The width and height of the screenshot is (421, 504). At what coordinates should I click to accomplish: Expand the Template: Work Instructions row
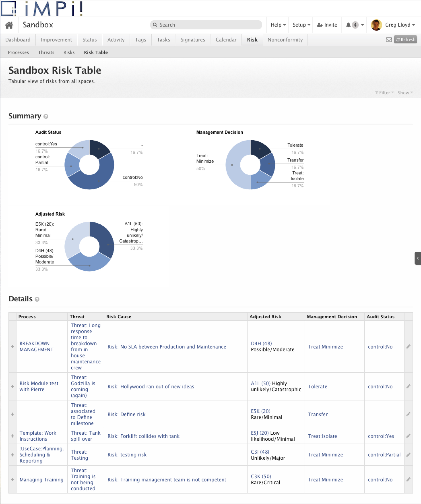12,436
